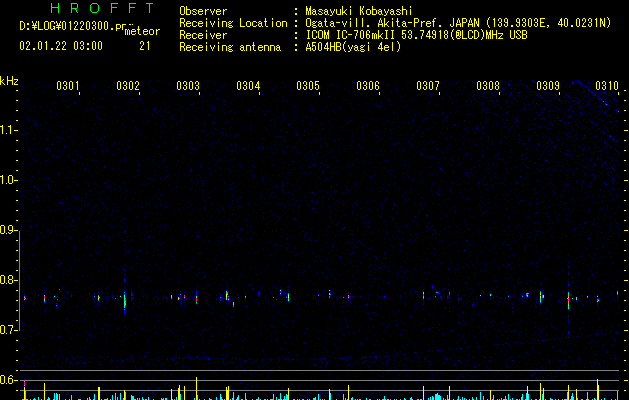The height and width of the screenshot is (400, 629).
Task: Click the 0.7 kHz frequency label
Action: tap(9, 330)
